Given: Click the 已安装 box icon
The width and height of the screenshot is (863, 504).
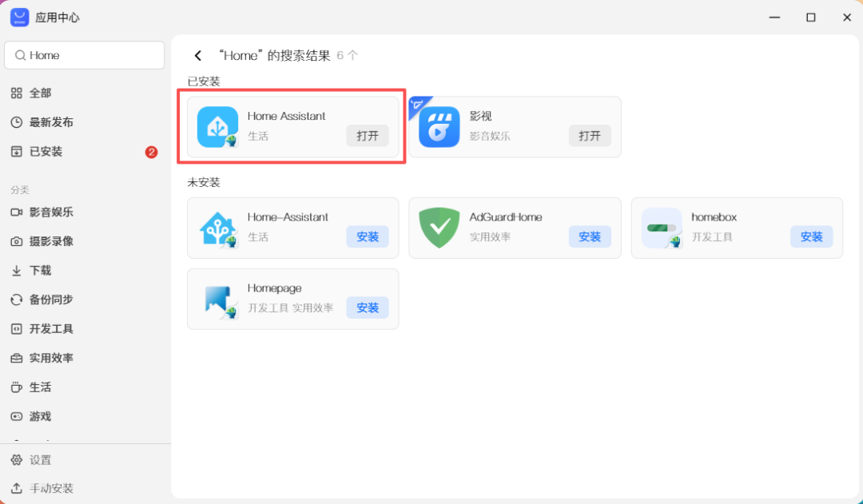Looking at the screenshot, I should click(x=17, y=151).
